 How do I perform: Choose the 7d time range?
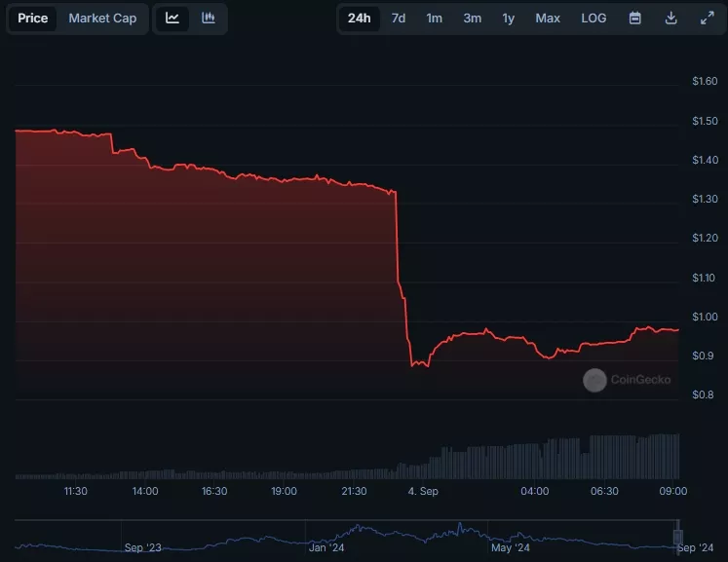point(399,19)
